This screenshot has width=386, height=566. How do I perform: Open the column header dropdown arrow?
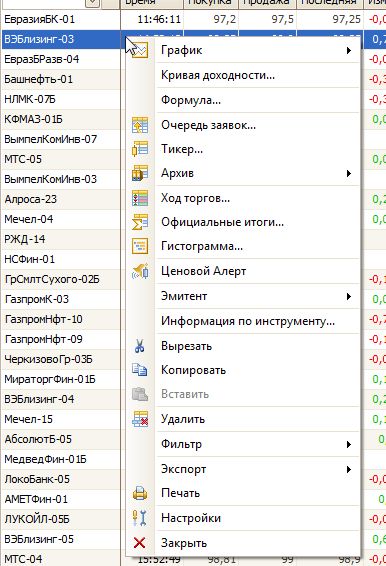[x=92, y=3]
